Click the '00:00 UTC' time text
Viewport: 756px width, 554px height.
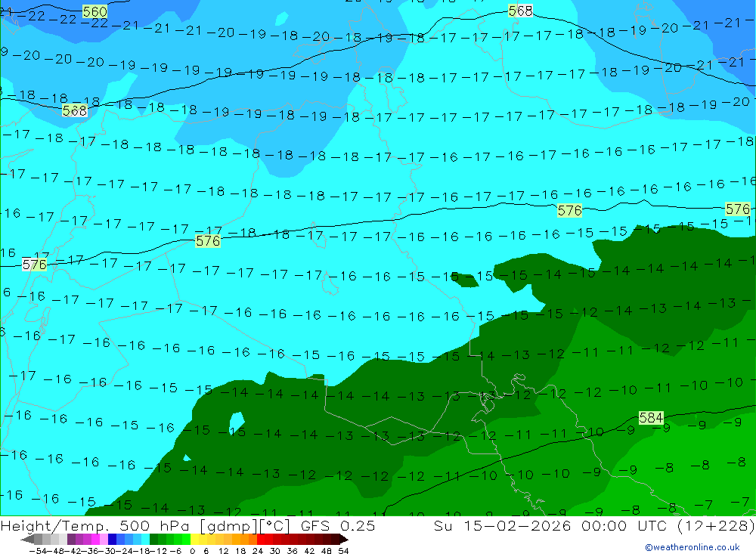click(624, 525)
